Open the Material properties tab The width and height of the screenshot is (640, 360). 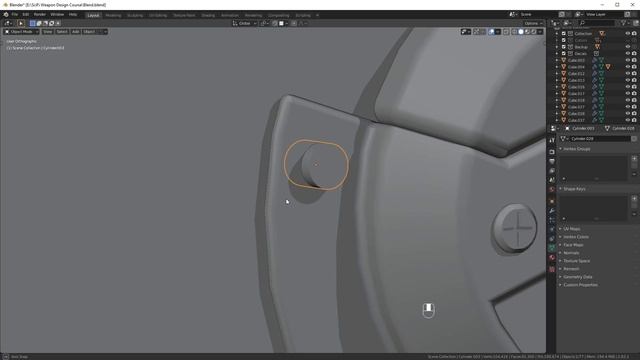(552, 258)
